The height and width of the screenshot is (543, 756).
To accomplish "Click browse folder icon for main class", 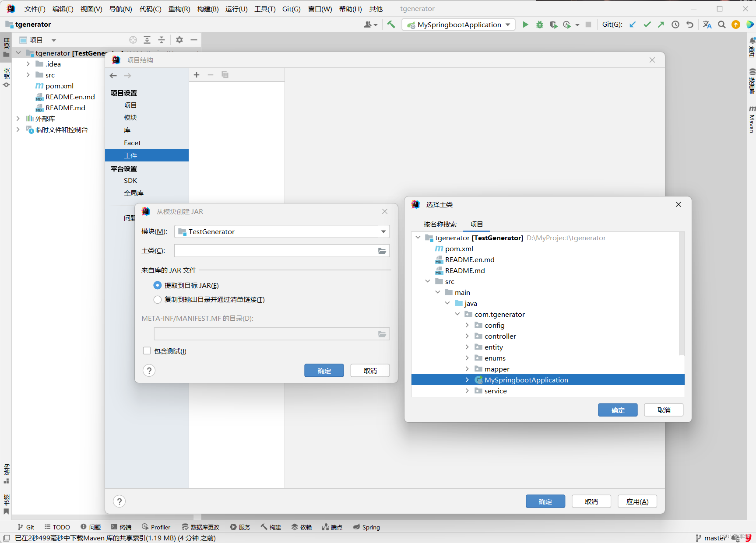I will [x=382, y=251].
